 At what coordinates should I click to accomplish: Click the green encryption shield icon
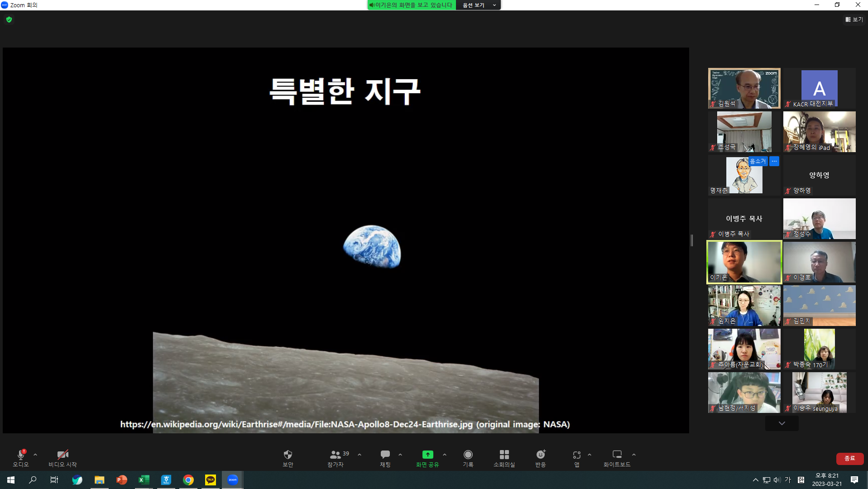(x=9, y=19)
